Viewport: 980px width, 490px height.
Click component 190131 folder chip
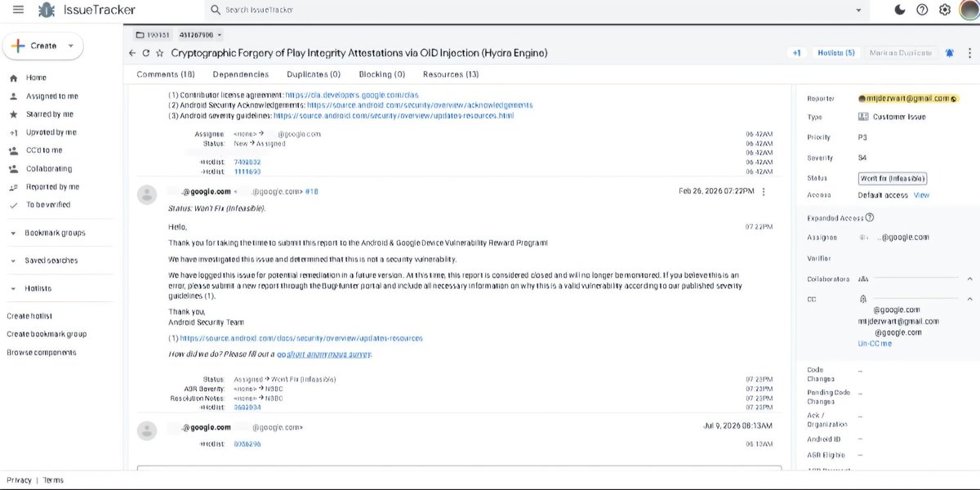point(153,34)
